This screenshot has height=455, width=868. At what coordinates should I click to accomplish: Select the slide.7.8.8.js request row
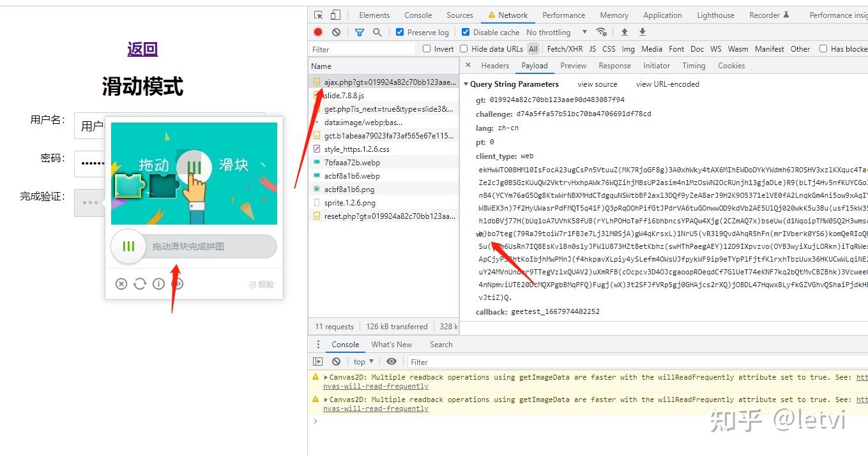pyautogui.click(x=383, y=96)
